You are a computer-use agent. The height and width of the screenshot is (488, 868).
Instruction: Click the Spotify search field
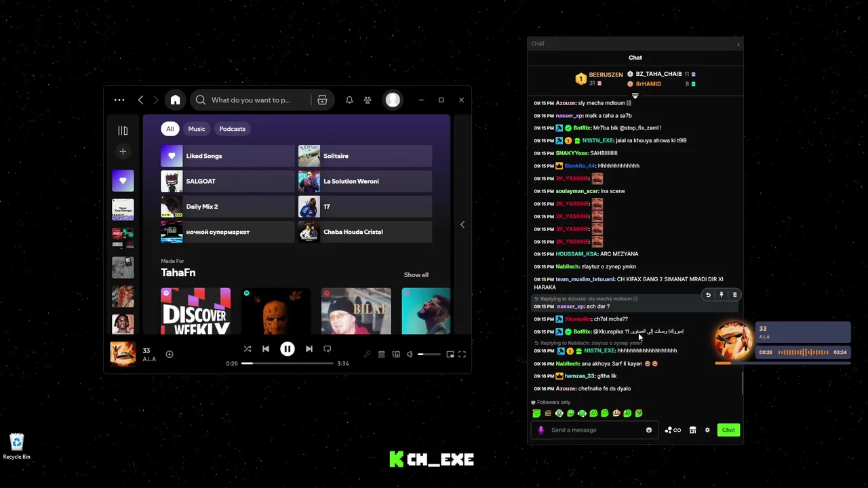coord(251,100)
